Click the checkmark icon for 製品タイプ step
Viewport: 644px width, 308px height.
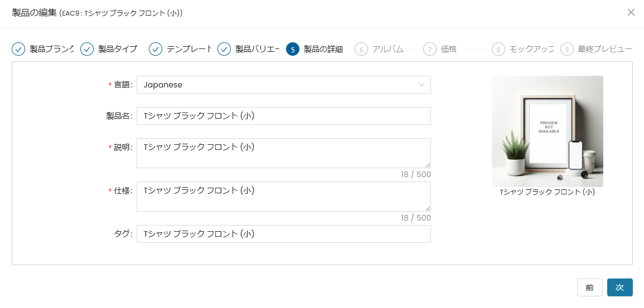coord(87,49)
